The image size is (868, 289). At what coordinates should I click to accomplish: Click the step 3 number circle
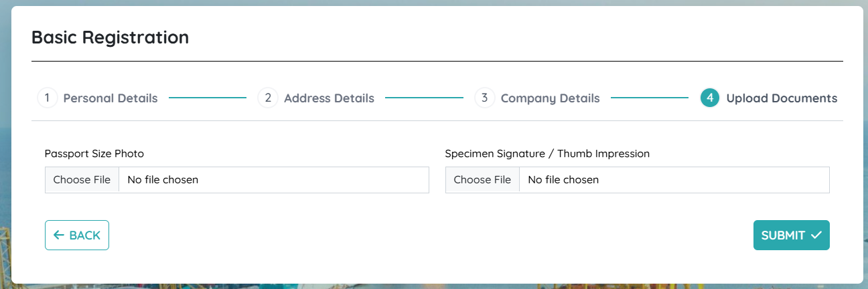click(484, 98)
